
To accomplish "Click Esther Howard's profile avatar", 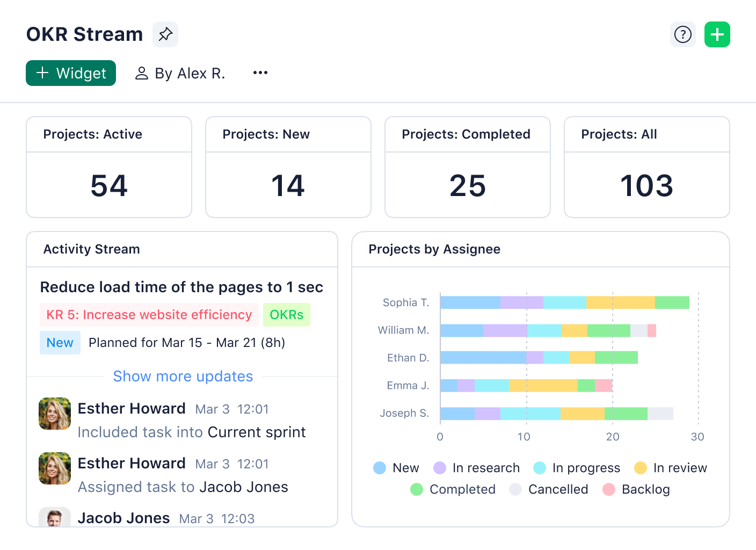I will [x=54, y=414].
